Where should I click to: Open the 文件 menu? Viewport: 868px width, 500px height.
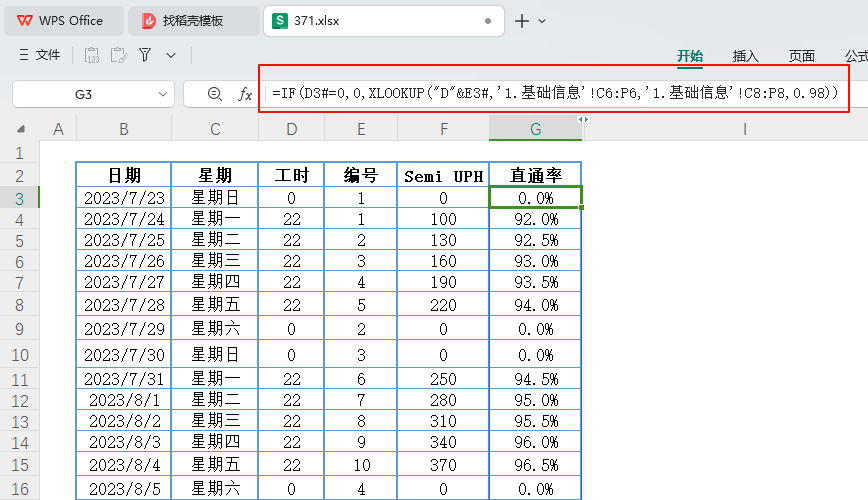40,55
